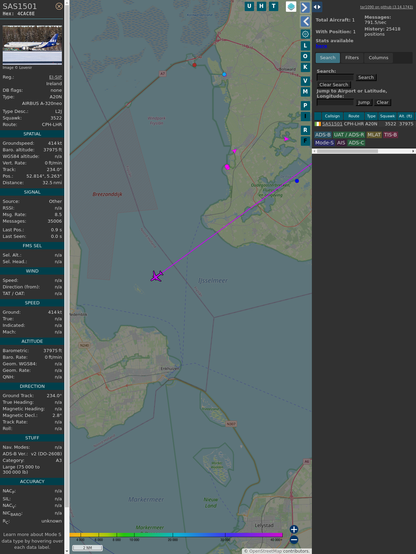Click the dark blue dot marker on map

point(297,181)
